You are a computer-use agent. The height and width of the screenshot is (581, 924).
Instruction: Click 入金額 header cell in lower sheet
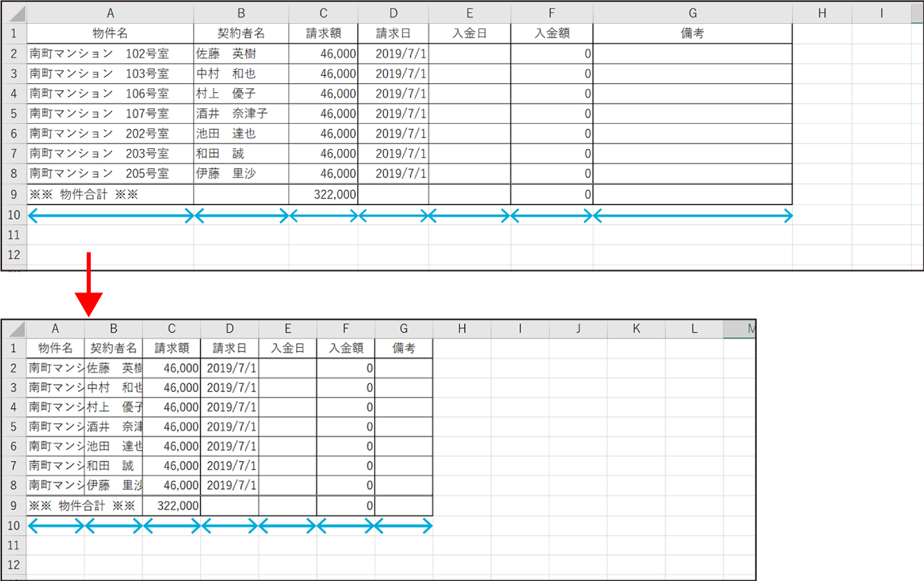[345, 348]
